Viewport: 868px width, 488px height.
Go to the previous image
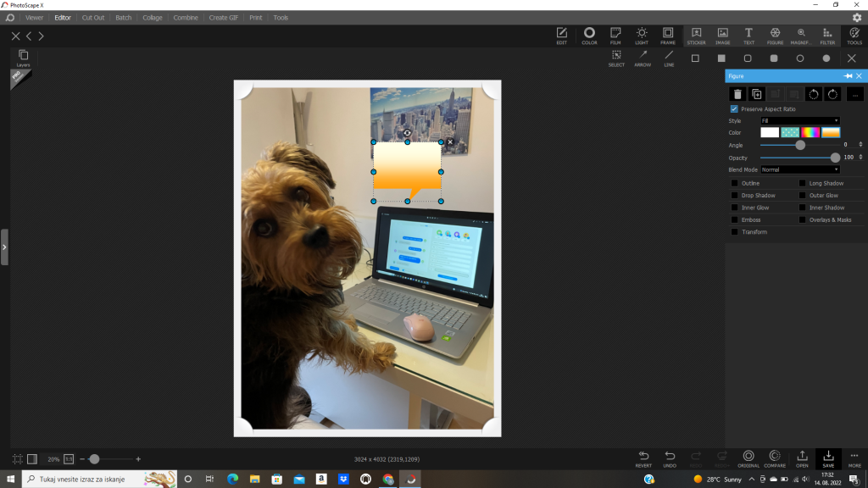click(29, 36)
